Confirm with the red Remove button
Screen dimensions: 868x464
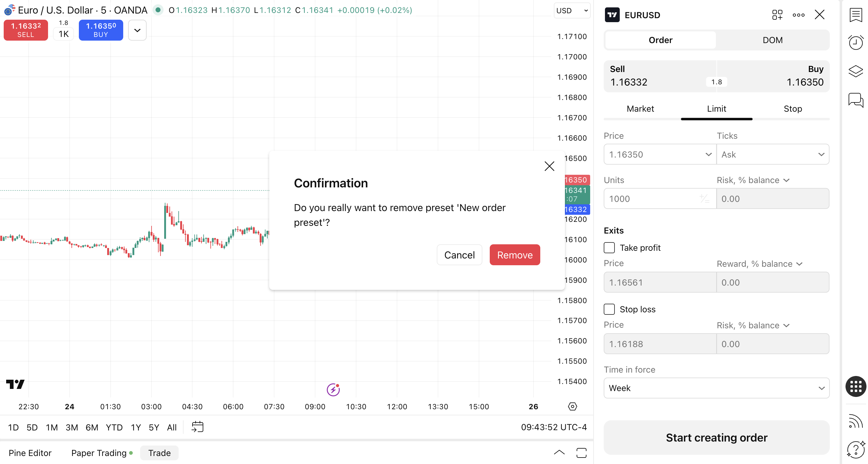(514, 255)
